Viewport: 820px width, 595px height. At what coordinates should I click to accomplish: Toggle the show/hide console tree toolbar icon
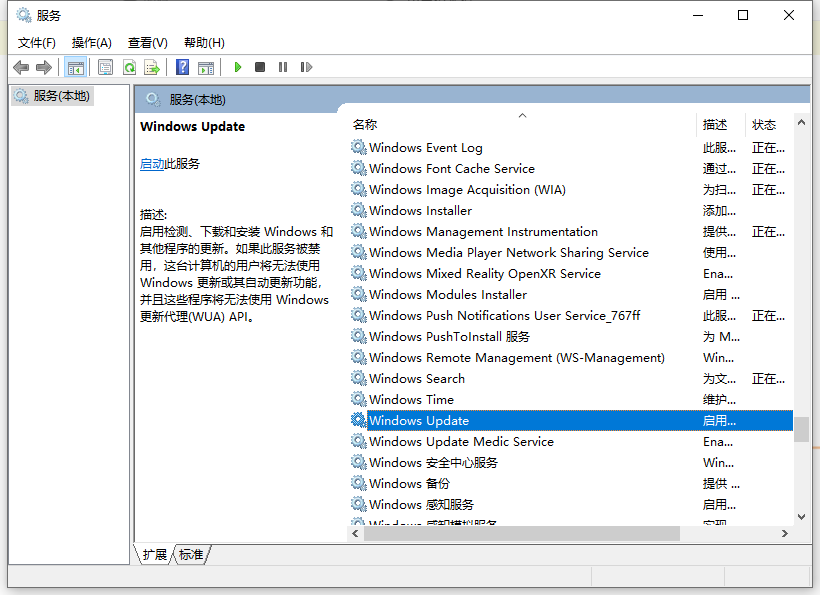[75, 67]
